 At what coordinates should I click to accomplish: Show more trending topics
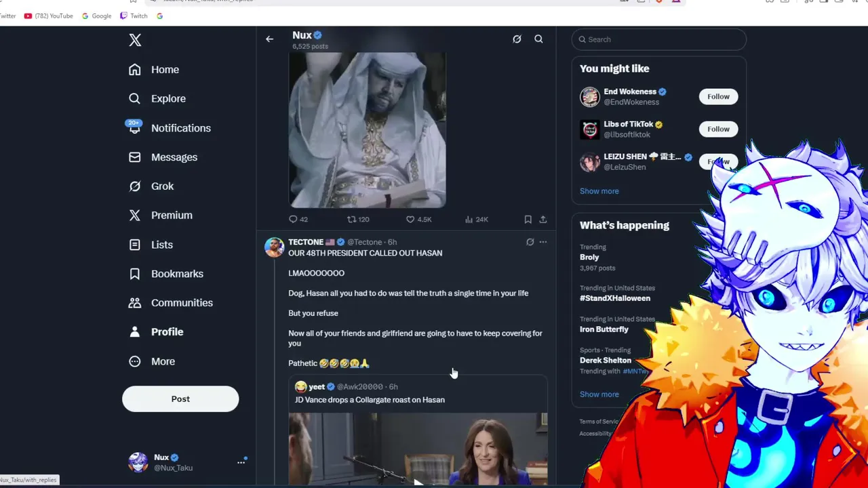pos(599,394)
